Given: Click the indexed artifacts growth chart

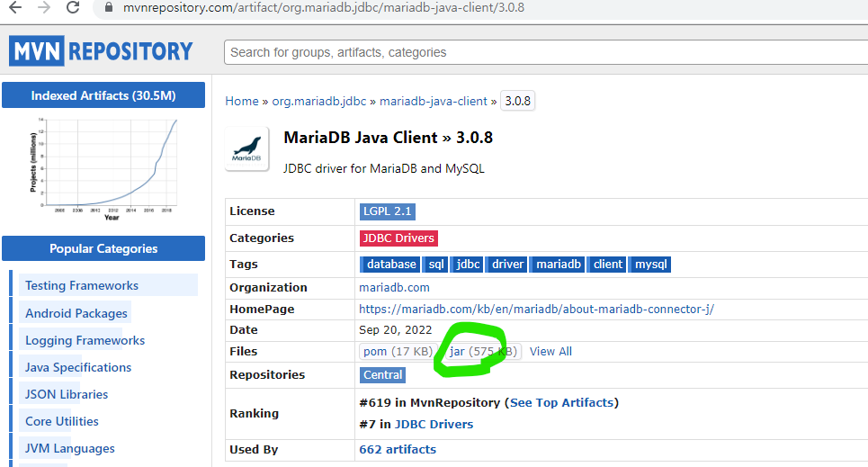Looking at the screenshot, I should (103, 169).
